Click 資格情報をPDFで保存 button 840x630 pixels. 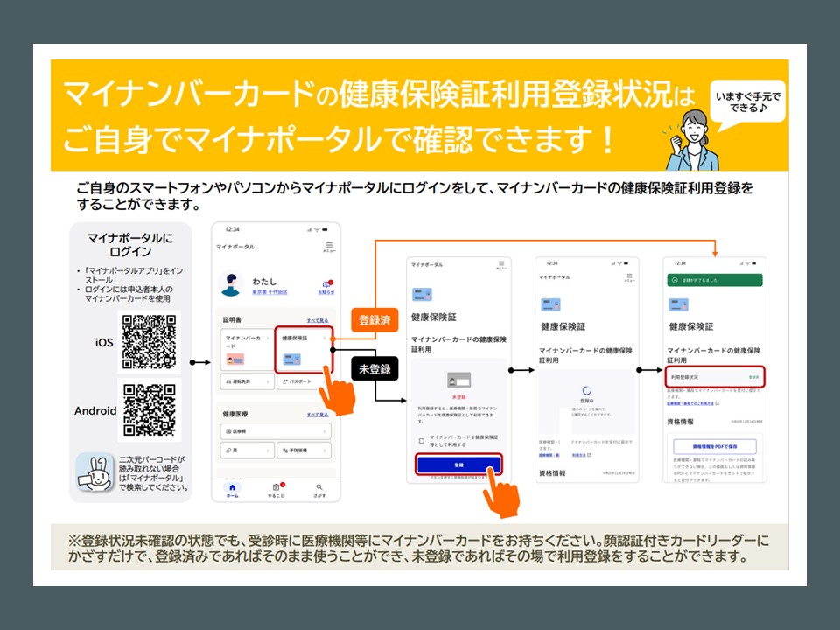point(715,445)
